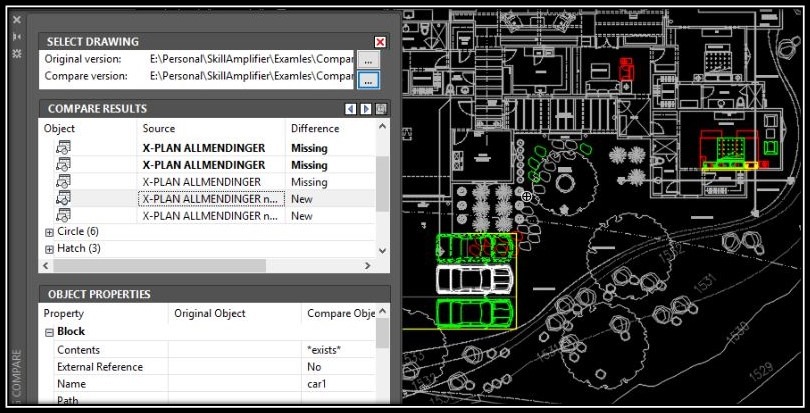
Task: Click the Compare version file path field
Action: click(251, 76)
